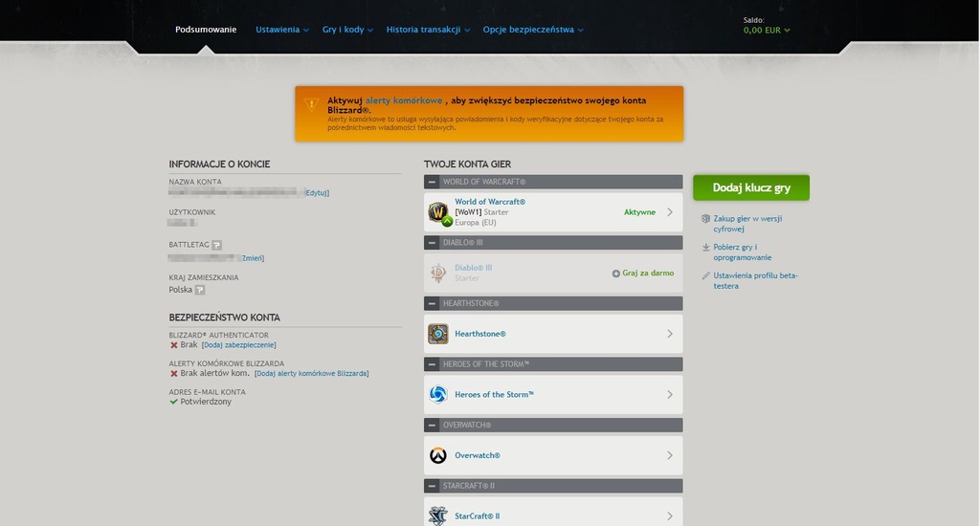Screen dimensions: 980x526
Task: Open the Overwatch row chevron arrow
Action: pos(670,455)
